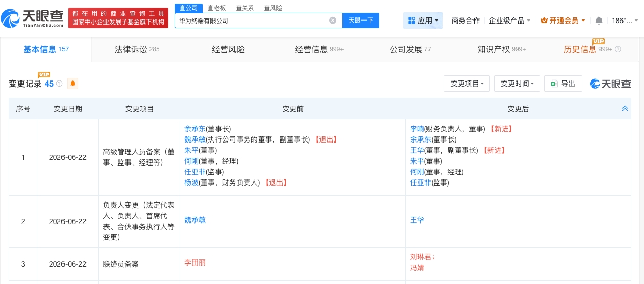Viewport: 644px width, 284px height.
Task: Click 李田丽 in the 联络员备案 row
Action: [x=195, y=262]
